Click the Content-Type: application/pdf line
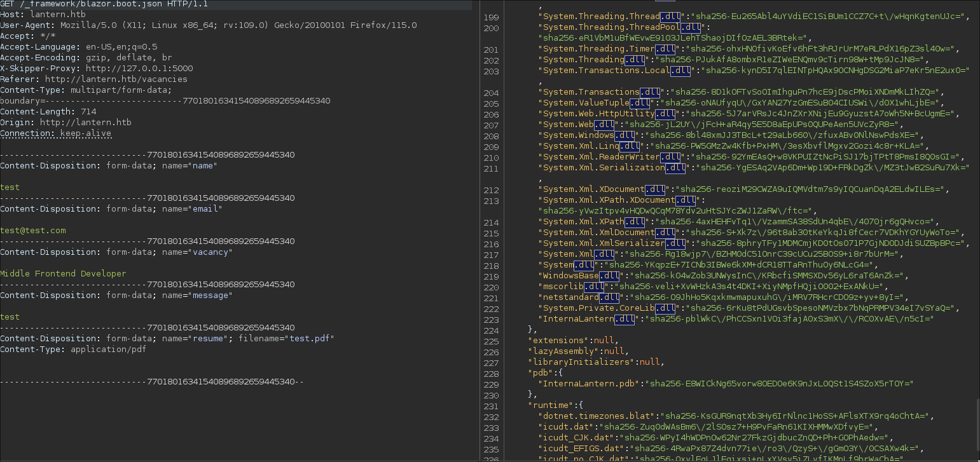Image resolution: width=980 pixels, height=462 pixels. [x=73, y=350]
